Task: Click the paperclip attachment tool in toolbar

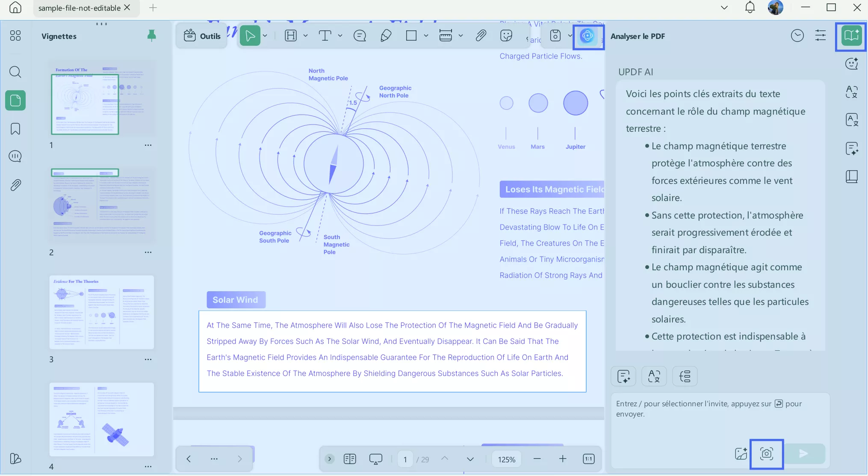Action: click(481, 36)
